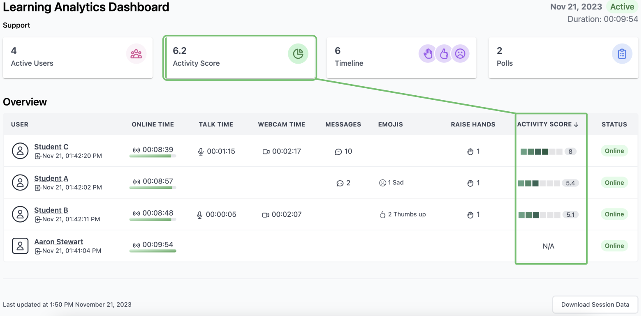The image size is (644, 317).
Task: Click Student C's activity score bar
Action: [x=541, y=152]
